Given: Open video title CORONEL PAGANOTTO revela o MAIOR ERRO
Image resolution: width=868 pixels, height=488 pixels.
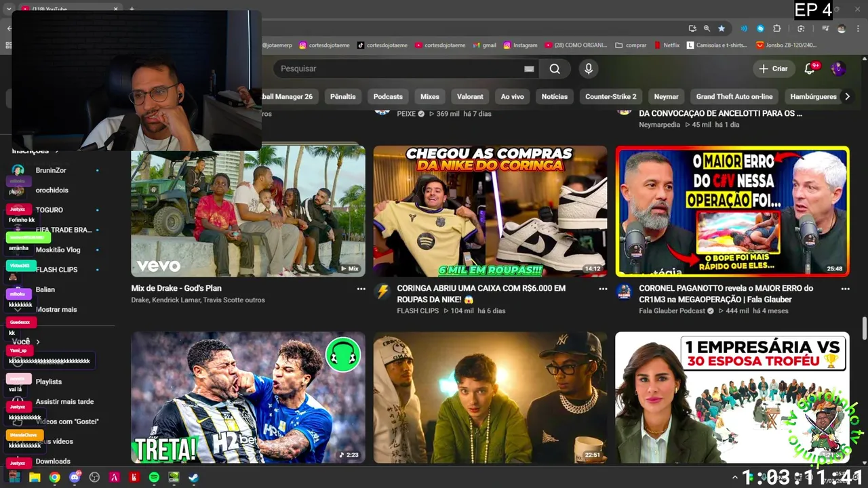Looking at the screenshot, I should 726,293.
